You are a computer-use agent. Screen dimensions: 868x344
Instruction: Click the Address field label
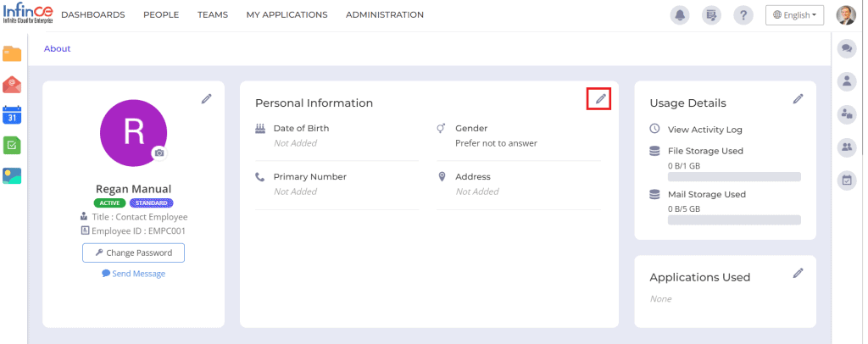(473, 177)
